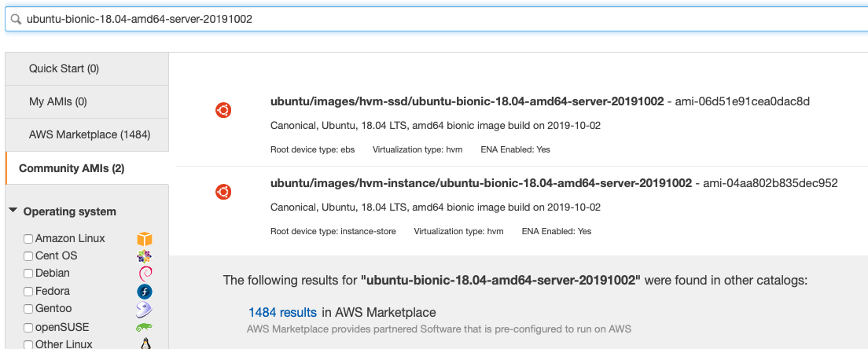Click AMI ID ami-06d51e91cea0dac8d
The width and height of the screenshot is (868, 349).
point(743,101)
